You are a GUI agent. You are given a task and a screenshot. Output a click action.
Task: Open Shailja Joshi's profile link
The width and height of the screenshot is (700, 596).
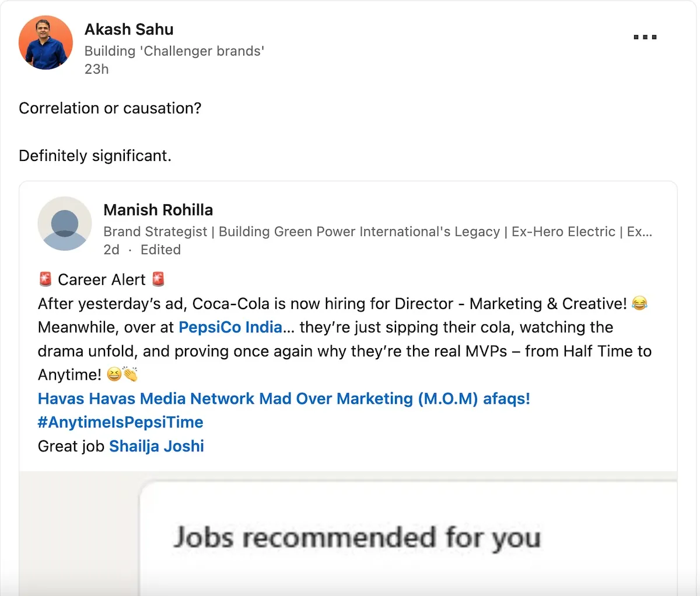[x=156, y=446]
